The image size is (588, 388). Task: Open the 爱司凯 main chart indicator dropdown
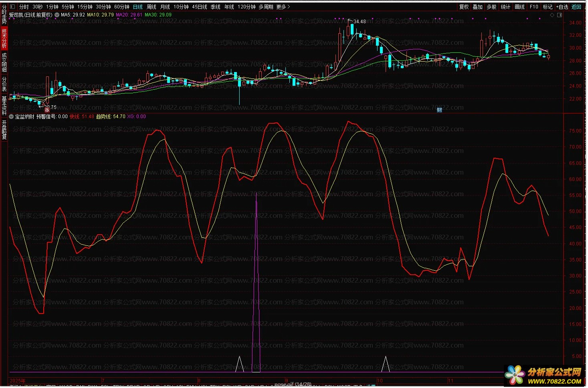tap(57, 15)
